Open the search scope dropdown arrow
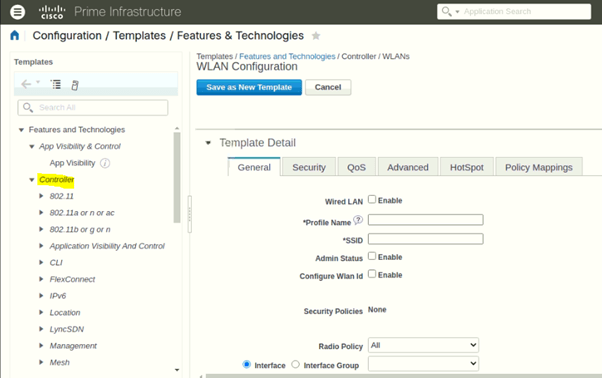This screenshot has width=602, height=378. click(457, 12)
